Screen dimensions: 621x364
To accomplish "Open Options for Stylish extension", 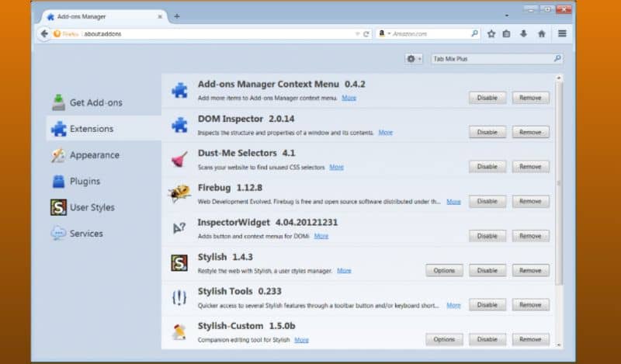I will (x=444, y=271).
